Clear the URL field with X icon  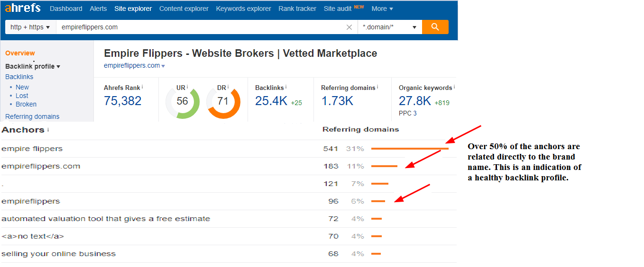point(350,27)
